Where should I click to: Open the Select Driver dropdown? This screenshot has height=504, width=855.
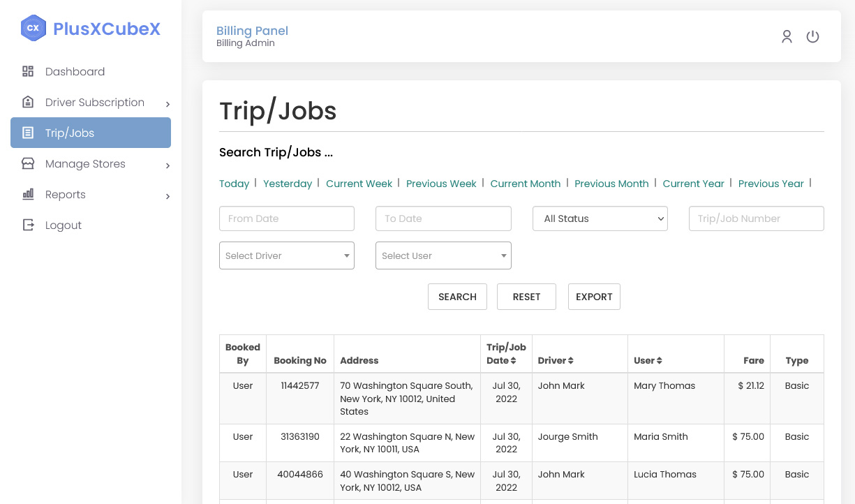tap(287, 255)
